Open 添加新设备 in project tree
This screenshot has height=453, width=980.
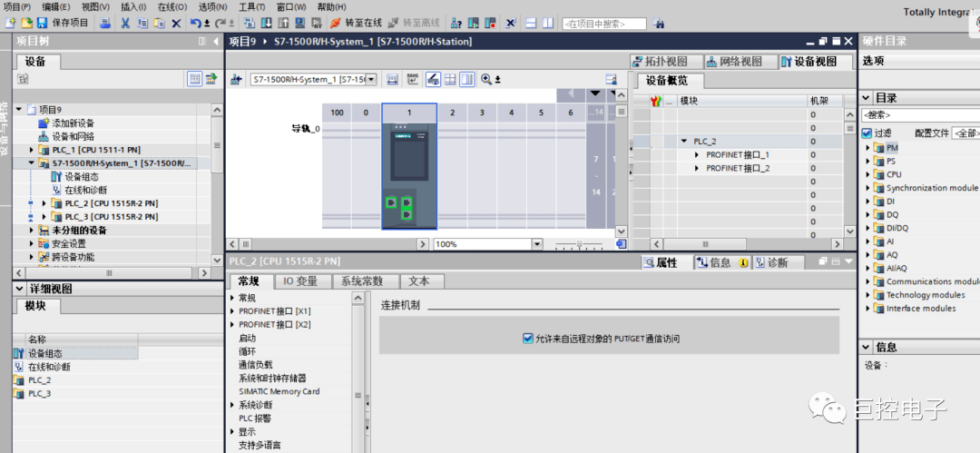[x=73, y=123]
